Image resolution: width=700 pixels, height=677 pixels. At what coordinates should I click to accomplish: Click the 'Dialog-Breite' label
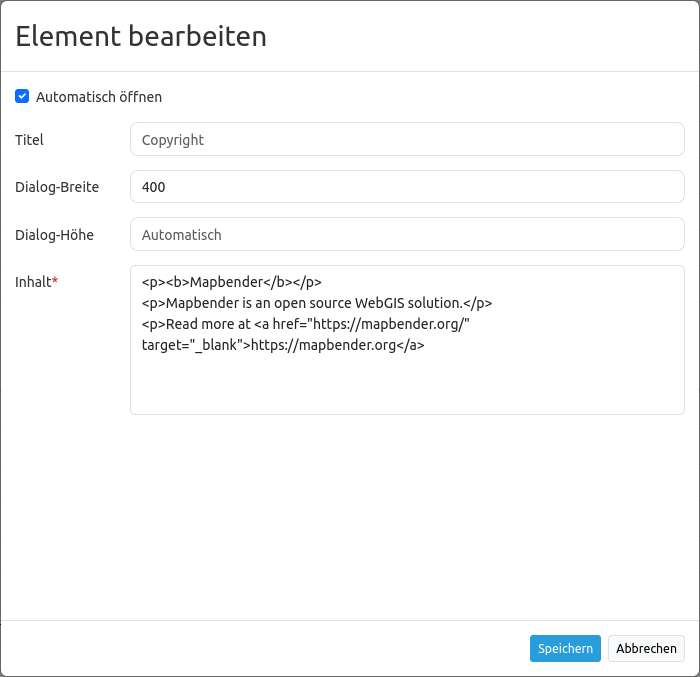(57, 187)
